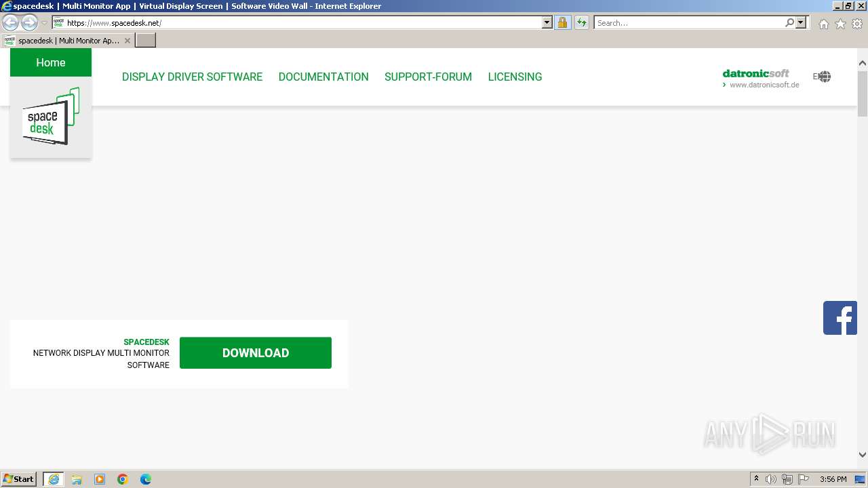
Task: Click the Show desktop button
Action: pos(860,479)
